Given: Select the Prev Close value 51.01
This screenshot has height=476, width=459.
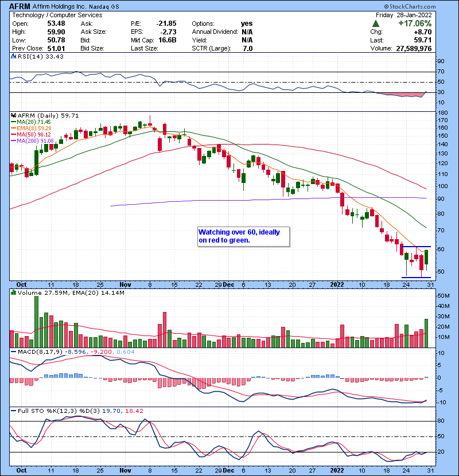Looking at the screenshot, I should pos(56,48).
